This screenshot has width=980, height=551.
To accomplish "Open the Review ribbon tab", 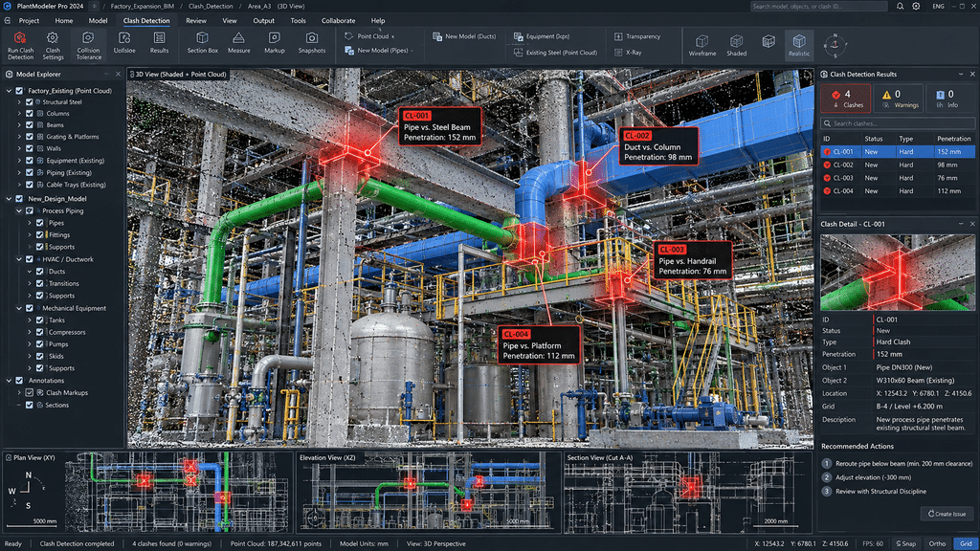I will [195, 21].
